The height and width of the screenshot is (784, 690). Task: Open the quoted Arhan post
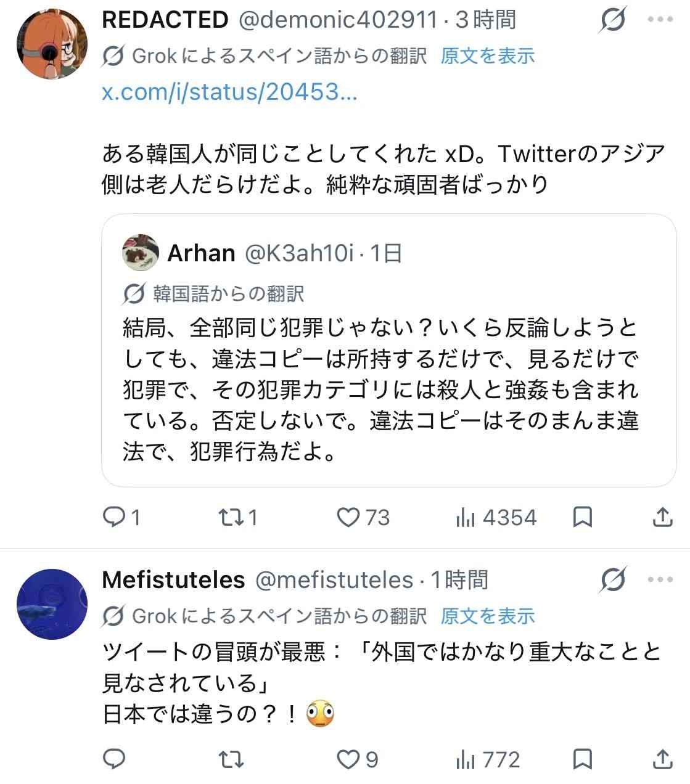388,388
